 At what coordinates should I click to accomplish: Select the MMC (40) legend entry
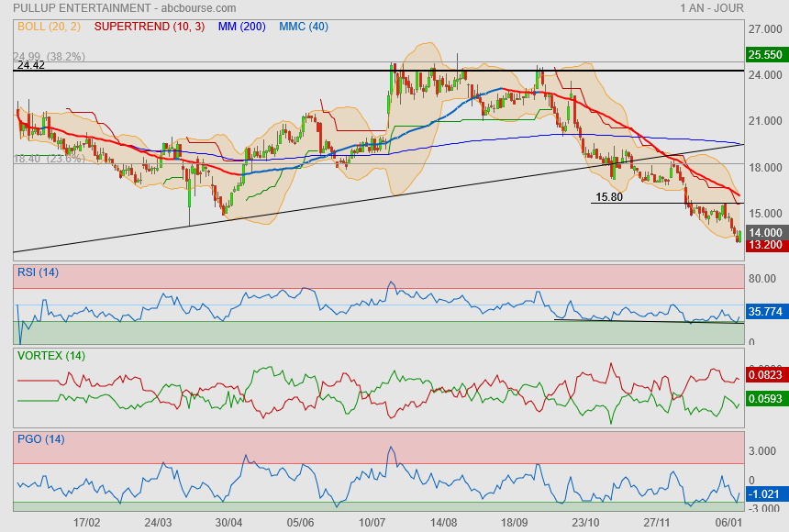[x=303, y=27]
